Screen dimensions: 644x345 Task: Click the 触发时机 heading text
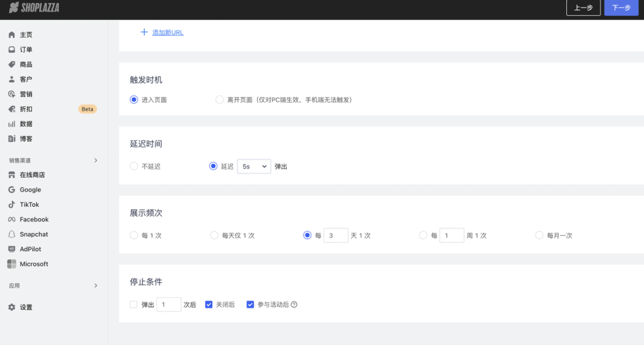point(146,80)
